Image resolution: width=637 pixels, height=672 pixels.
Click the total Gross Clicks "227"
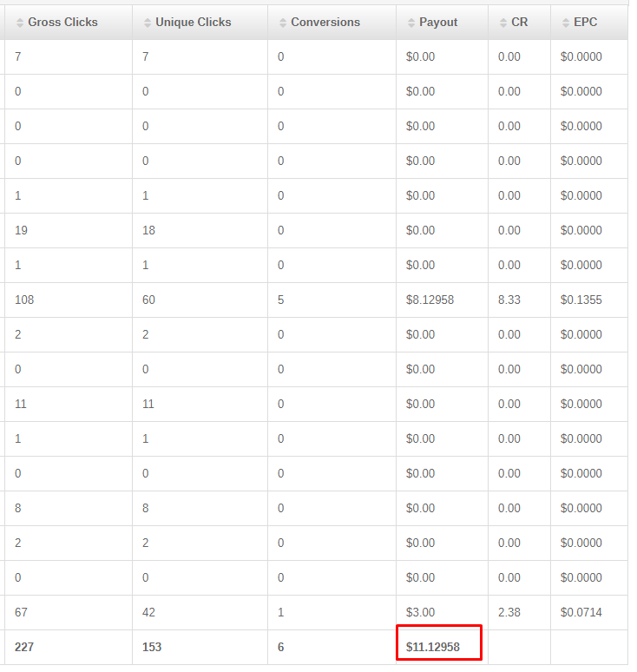coord(24,647)
